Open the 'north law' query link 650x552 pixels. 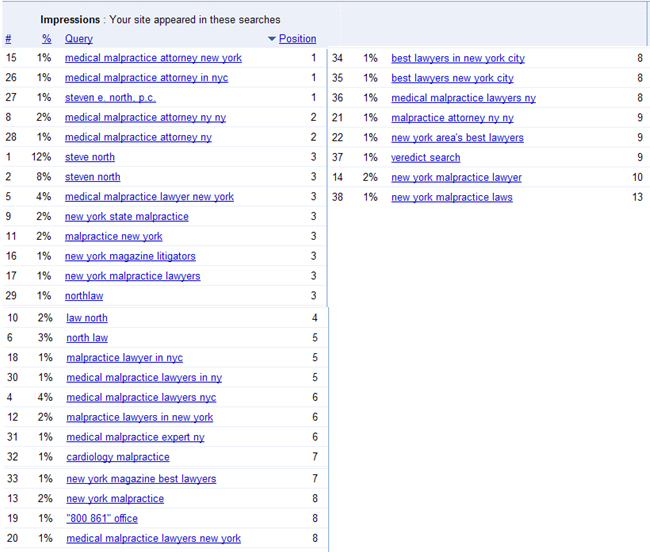[87, 338]
